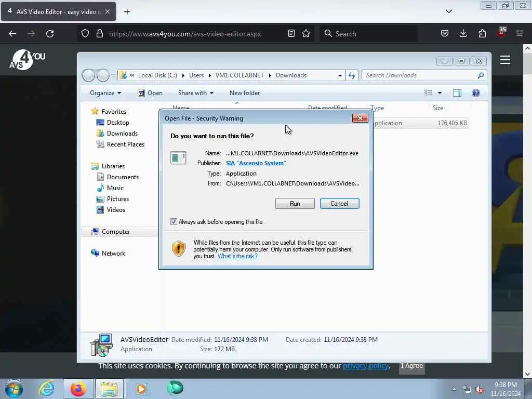The width and height of the screenshot is (532, 399).
Task: Open the SIA "Ascensio System" publisher link
Action: tap(256, 163)
